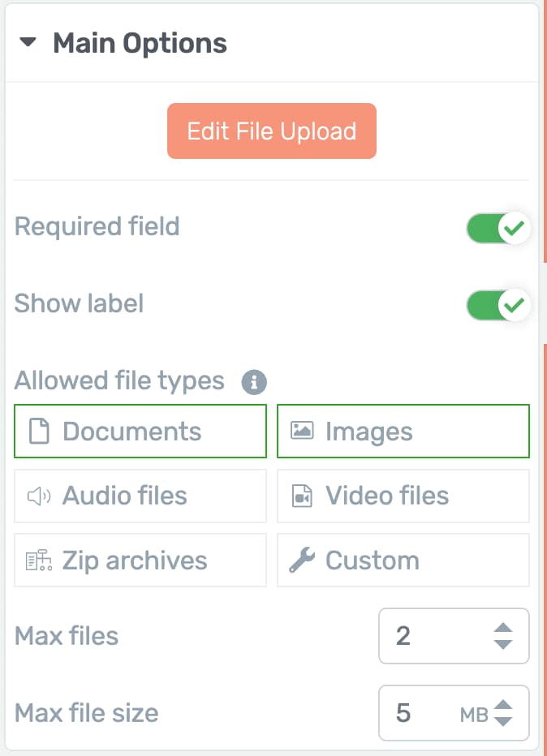547x756 pixels.
Task: Click the Images file type icon
Action: [x=301, y=431]
